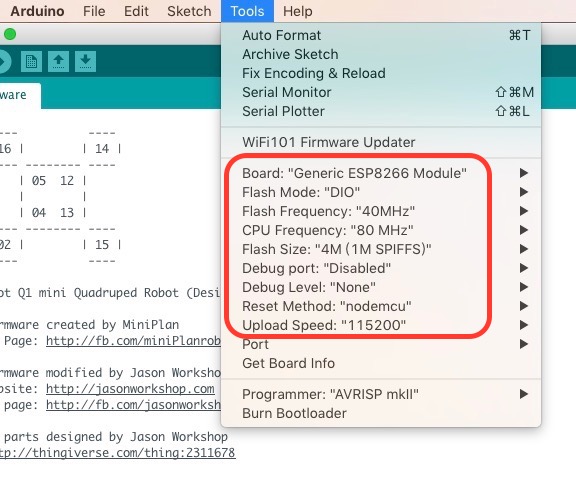The height and width of the screenshot is (477, 576).
Task: Open the fb.com/miniPlanrob link
Action: (x=133, y=341)
